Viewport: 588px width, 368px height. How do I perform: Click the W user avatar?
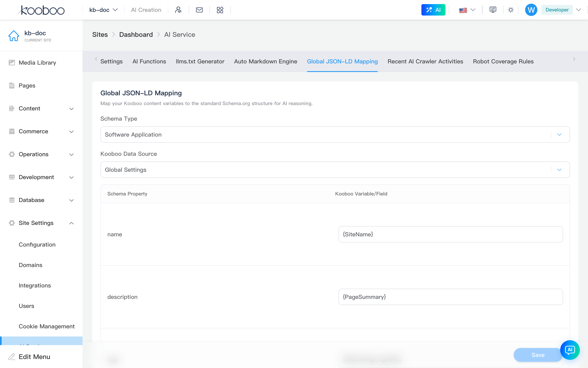(531, 10)
